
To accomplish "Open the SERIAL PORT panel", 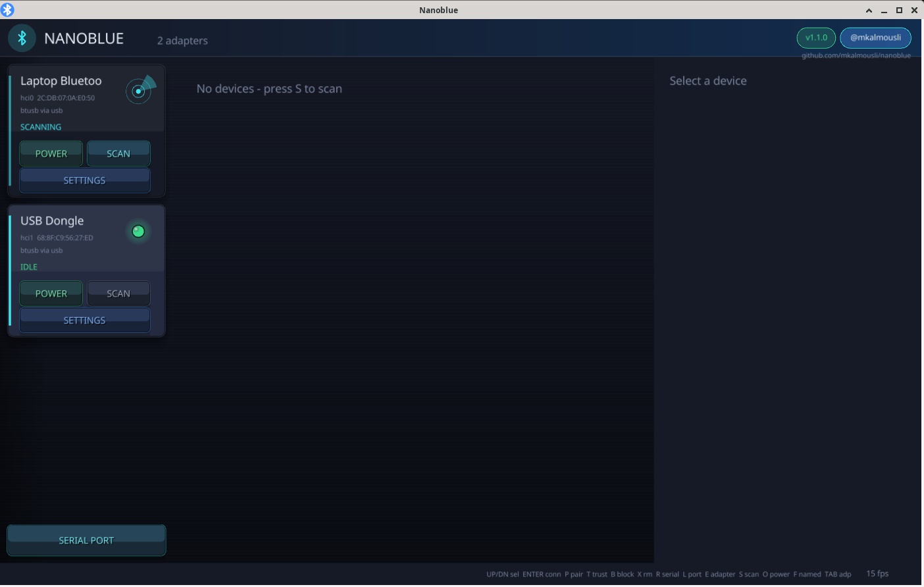I will [86, 540].
